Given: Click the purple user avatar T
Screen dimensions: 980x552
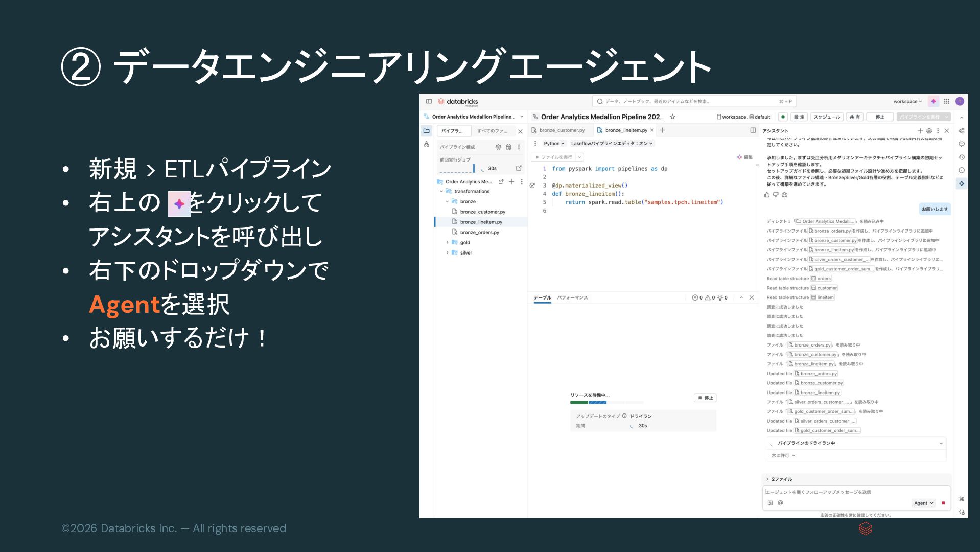Looking at the screenshot, I should click(x=960, y=101).
